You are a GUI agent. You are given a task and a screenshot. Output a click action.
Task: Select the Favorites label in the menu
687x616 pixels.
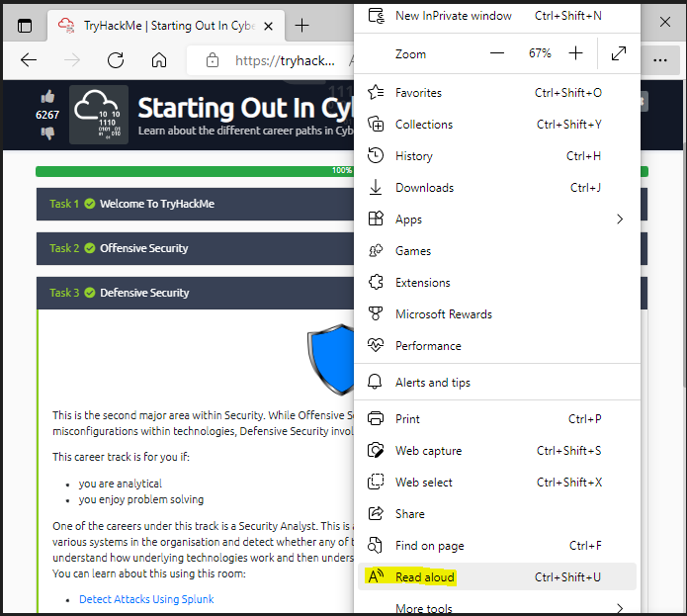[418, 93]
